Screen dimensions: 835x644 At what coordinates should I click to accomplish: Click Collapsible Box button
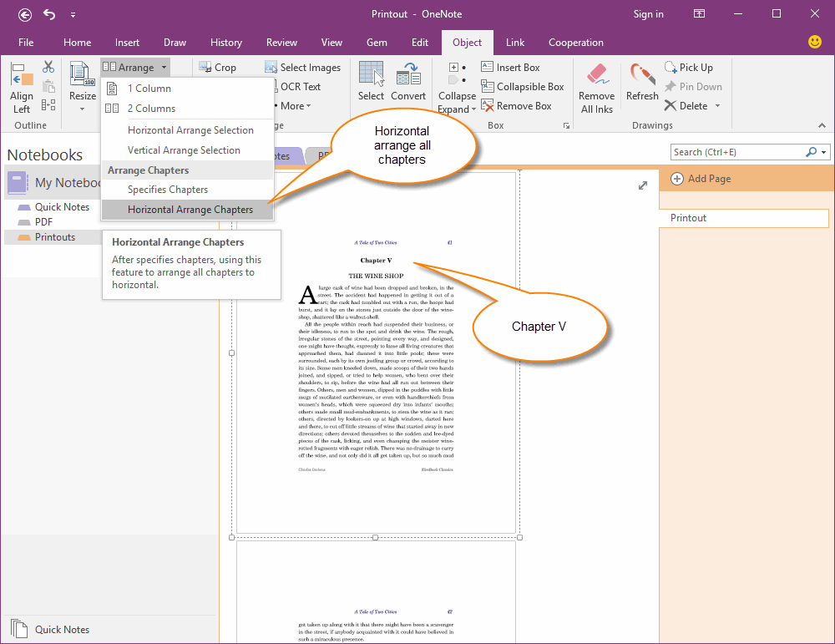[523, 86]
